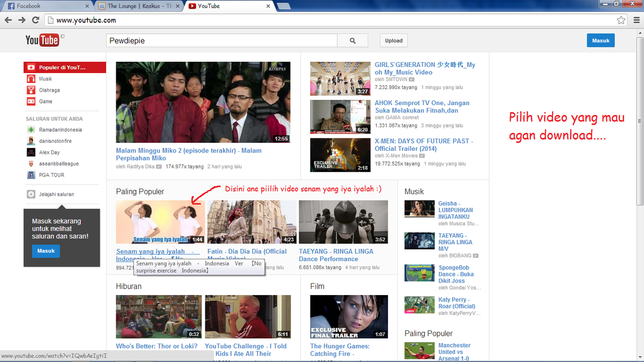Open Senam yang iya iyalah video link
The image size is (644, 362).
(158, 255)
